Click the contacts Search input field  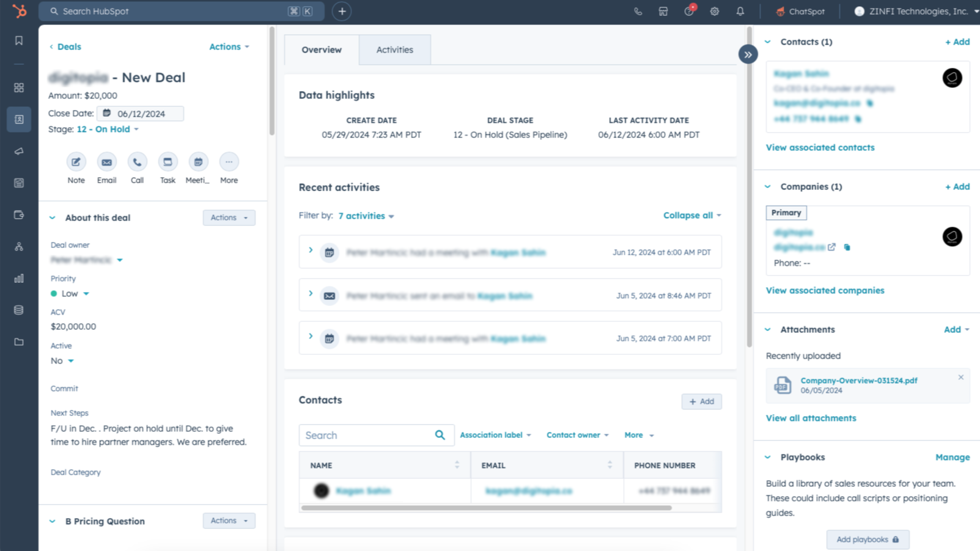point(367,436)
